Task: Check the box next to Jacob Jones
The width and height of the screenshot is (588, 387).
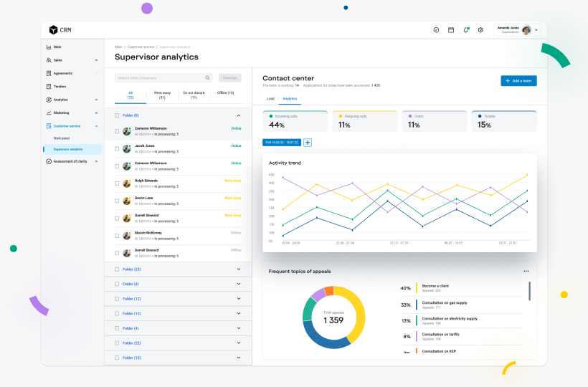Action: tap(117, 149)
